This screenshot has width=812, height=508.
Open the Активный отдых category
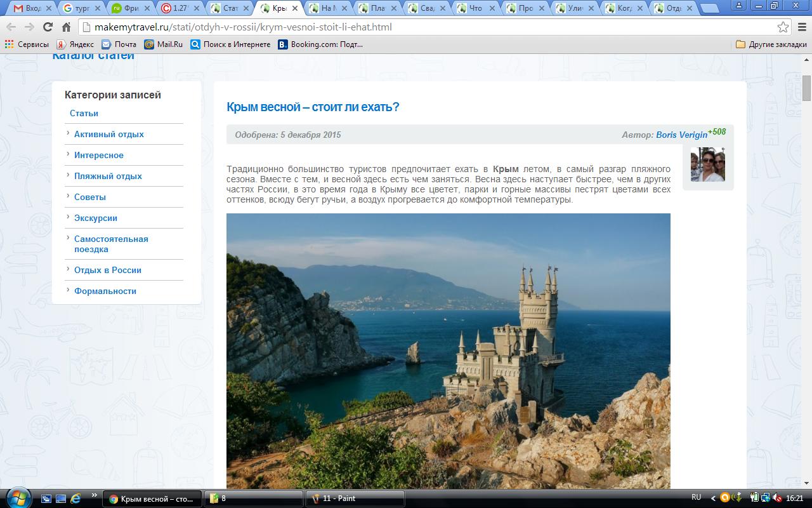point(109,134)
